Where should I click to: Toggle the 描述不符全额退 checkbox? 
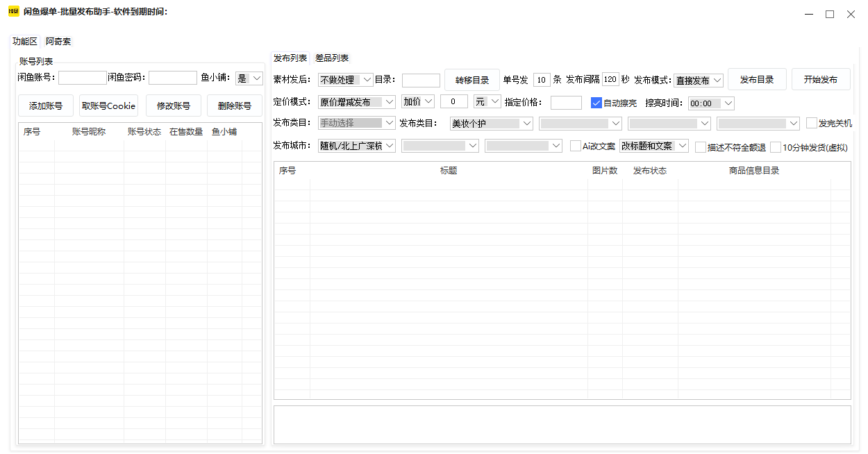(701, 147)
